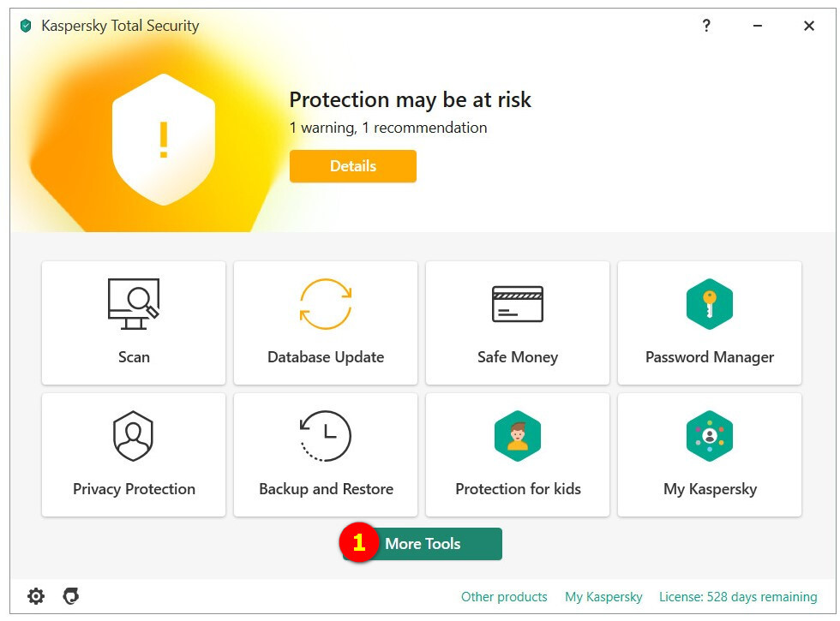Image resolution: width=840 pixels, height=621 pixels.
Task: Click the support agent icon
Action: 70,596
